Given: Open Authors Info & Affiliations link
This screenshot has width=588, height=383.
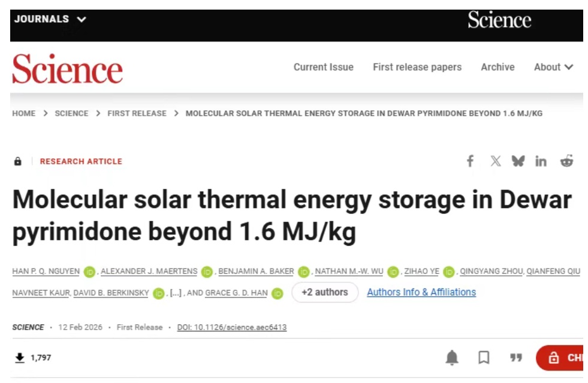Looking at the screenshot, I should pos(421,292).
